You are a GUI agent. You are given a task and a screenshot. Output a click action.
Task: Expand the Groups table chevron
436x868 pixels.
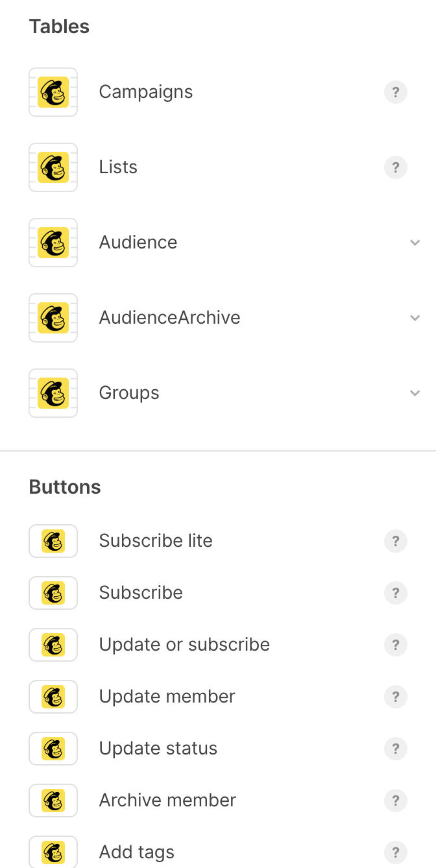415,393
